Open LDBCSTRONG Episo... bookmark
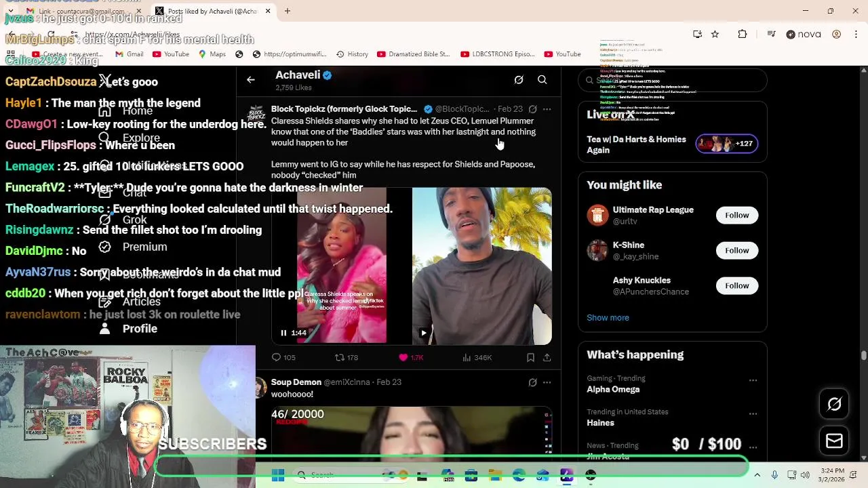Screen dimensions: 868x488 pos(498,54)
